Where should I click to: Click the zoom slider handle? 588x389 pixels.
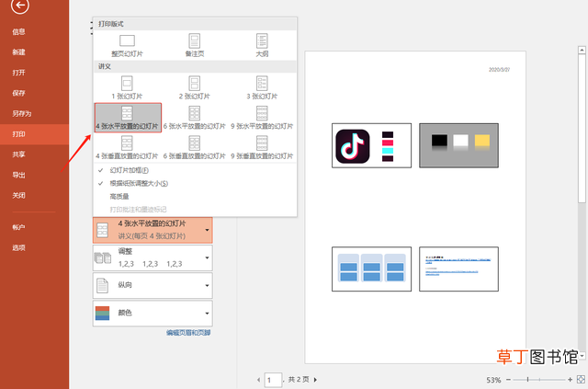pyautogui.click(x=527, y=380)
